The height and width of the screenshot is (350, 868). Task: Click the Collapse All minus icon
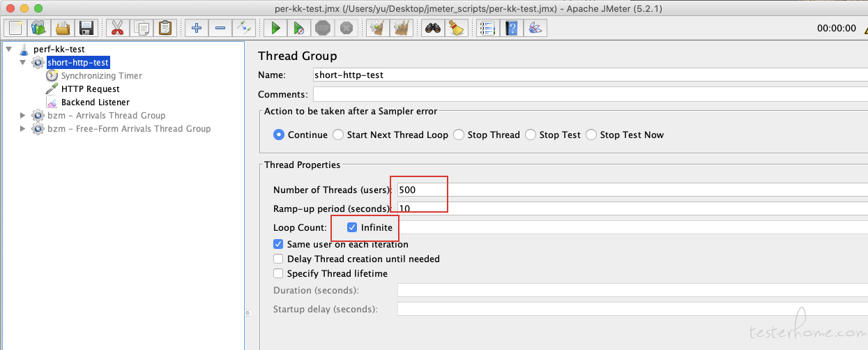pyautogui.click(x=220, y=28)
